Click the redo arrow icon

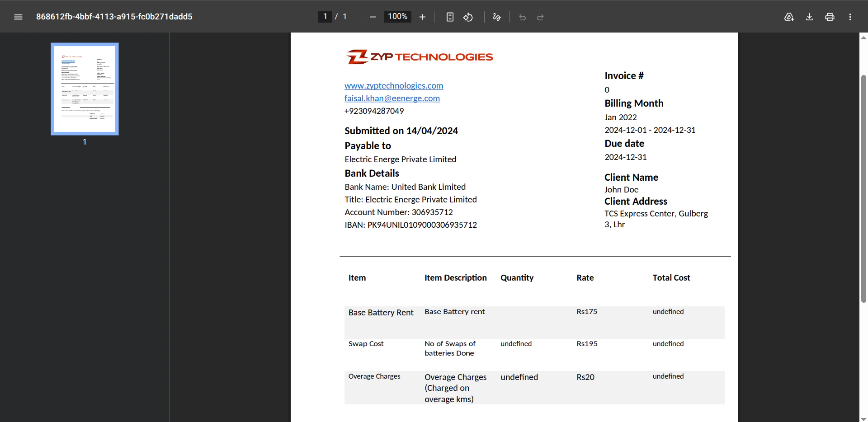point(540,17)
